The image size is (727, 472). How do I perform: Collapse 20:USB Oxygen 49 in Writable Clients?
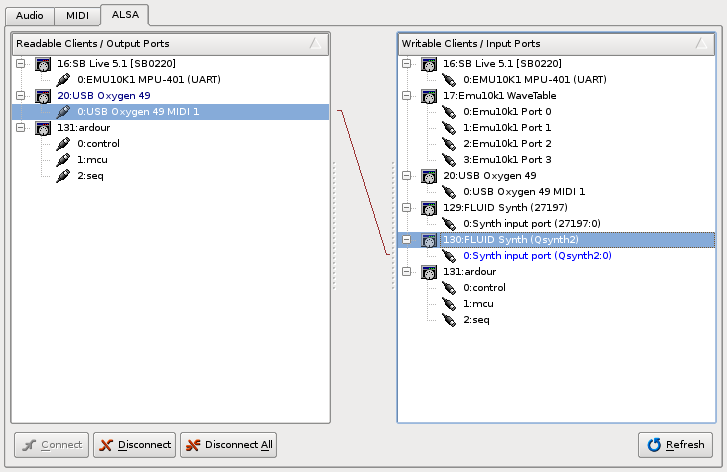click(x=407, y=175)
